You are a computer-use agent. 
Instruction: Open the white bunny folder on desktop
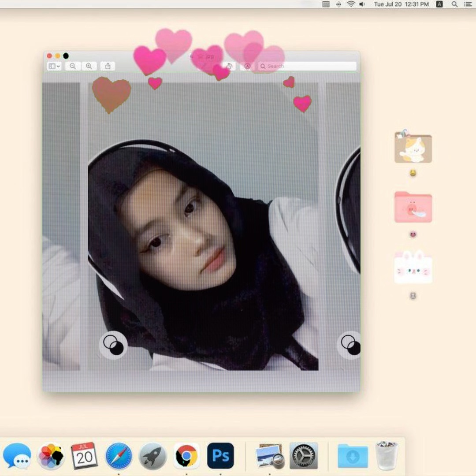(413, 268)
